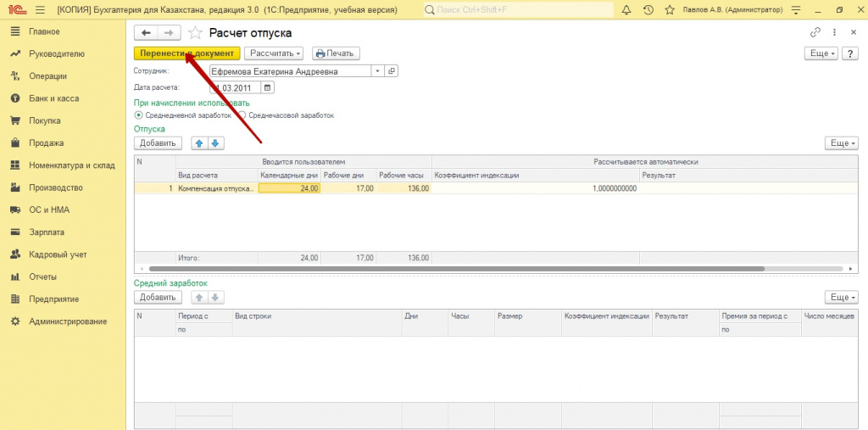This screenshot has width=868, height=430.
Task: Move vacation row up with arrow
Action: coord(199,143)
